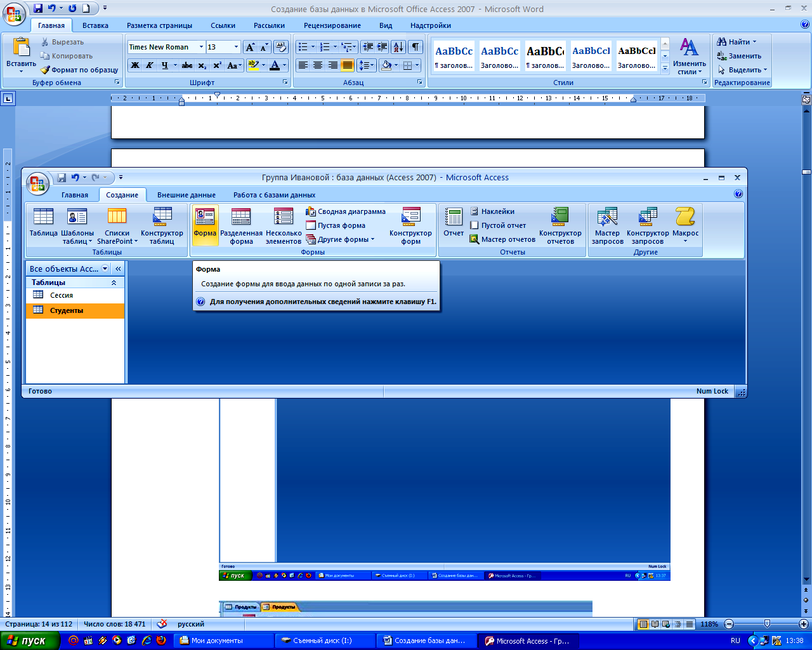
Task: Click the Cut (Вырезать) scissors button
Action: pyautogui.click(x=62, y=42)
